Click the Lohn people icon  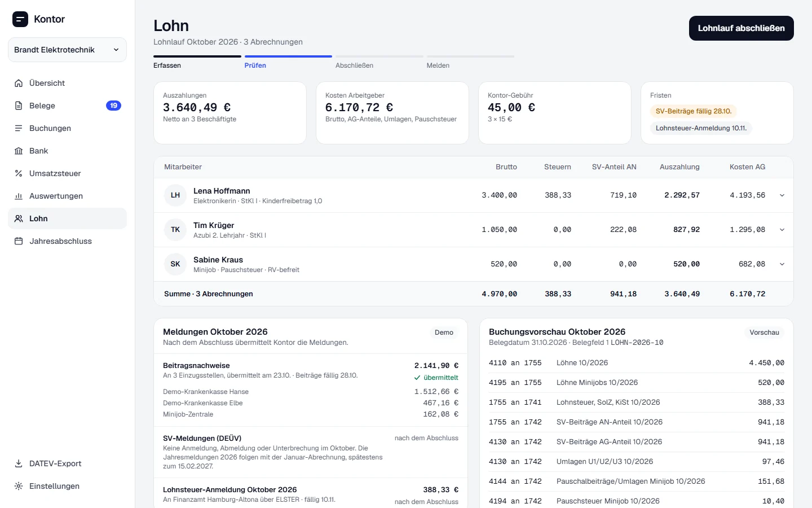point(19,218)
